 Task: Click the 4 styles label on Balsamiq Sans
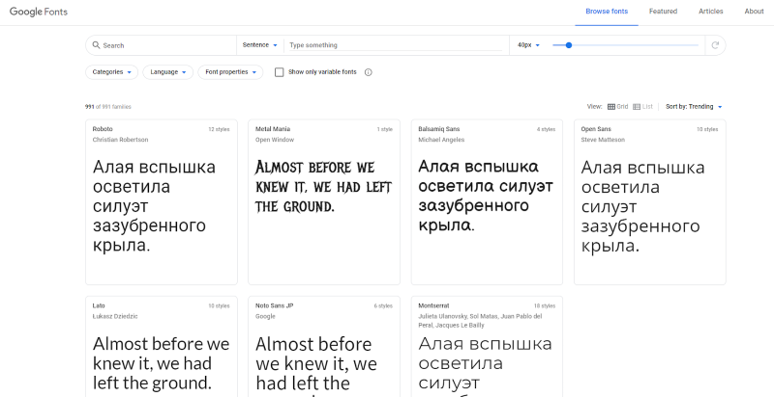coord(546,129)
